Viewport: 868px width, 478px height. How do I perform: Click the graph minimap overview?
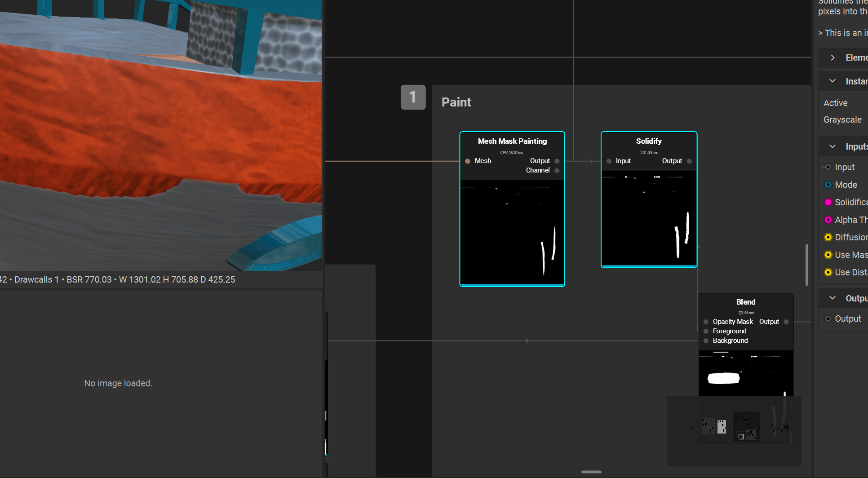[734, 430]
